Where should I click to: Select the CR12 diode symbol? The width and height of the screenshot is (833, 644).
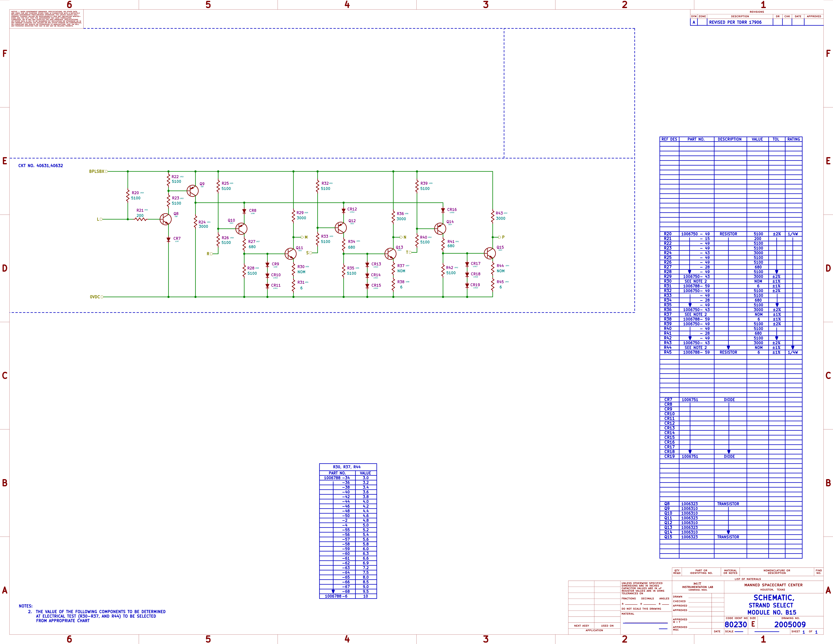coord(344,210)
